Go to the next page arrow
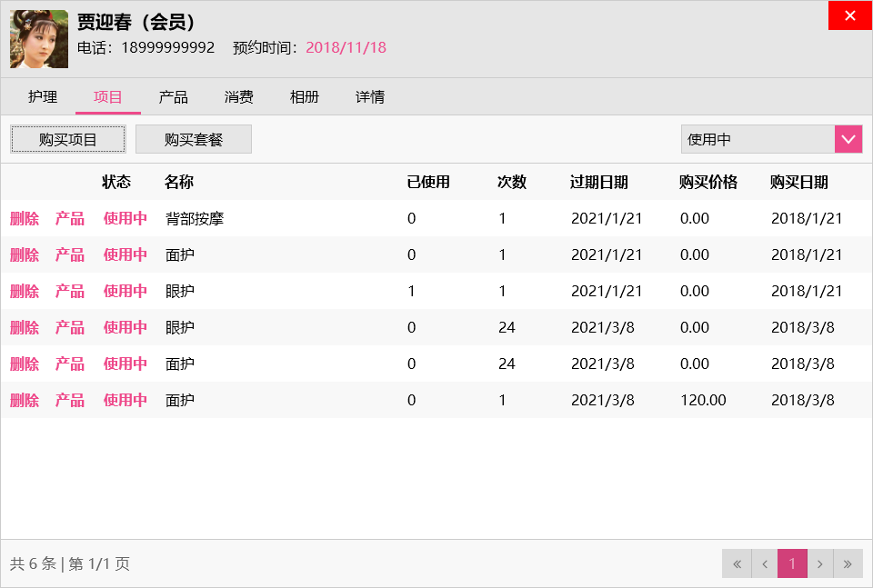 click(x=820, y=563)
